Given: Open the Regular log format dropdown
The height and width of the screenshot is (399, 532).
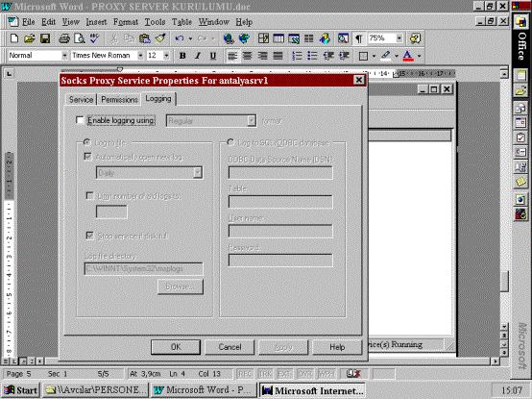Looking at the screenshot, I should pyautogui.click(x=251, y=121).
